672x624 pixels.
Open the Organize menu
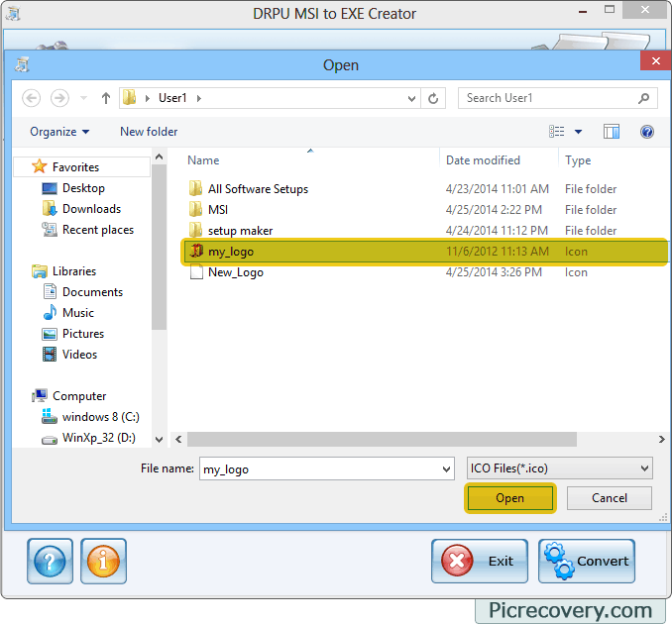[59, 132]
